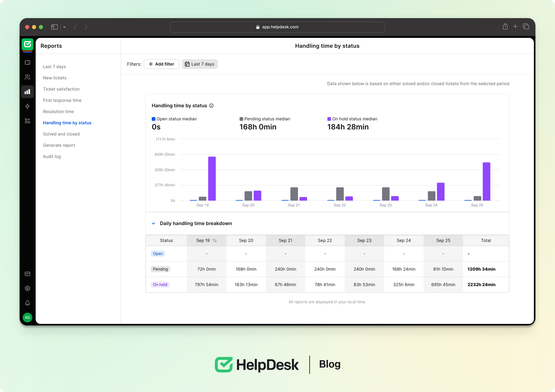Click info icon next to chart title

[x=211, y=106]
